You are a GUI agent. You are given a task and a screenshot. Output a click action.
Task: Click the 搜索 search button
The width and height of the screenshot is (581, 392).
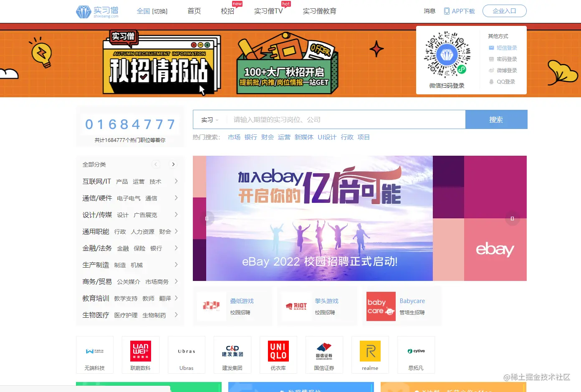coord(496,119)
